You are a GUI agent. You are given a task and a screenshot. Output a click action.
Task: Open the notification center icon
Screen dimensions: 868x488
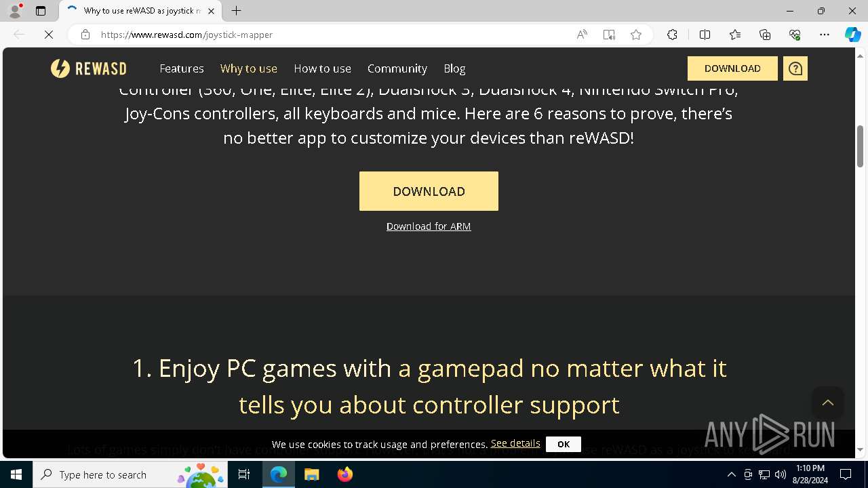846,474
